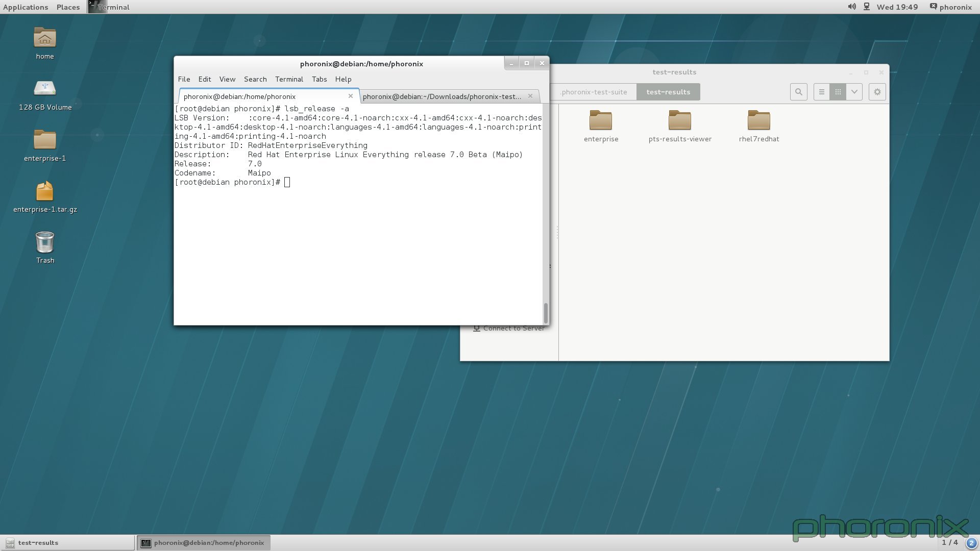Switch to the ~/Downloads/phoronix-test terminal tab
Image resolution: width=980 pixels, height=551 pixels.
pos(449,96)
